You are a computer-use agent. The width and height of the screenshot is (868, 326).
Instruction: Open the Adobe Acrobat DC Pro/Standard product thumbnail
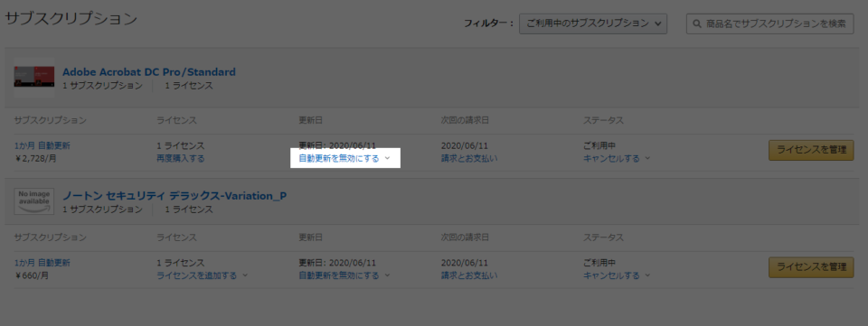tap(34, 78)
